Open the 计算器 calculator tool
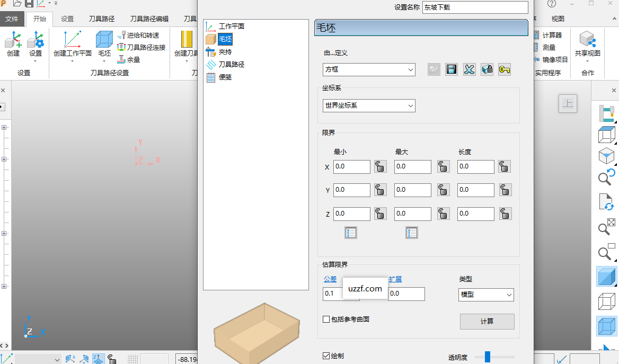This screenshot has width=619, height=364. [548, 35]
